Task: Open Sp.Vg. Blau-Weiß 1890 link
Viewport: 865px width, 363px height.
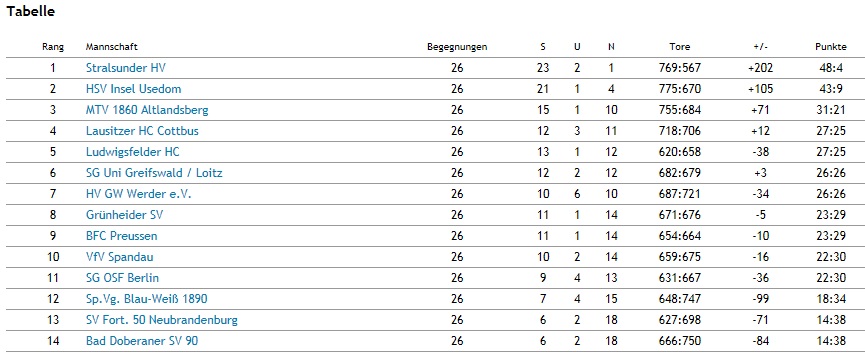Action: [x=147, y=298]
